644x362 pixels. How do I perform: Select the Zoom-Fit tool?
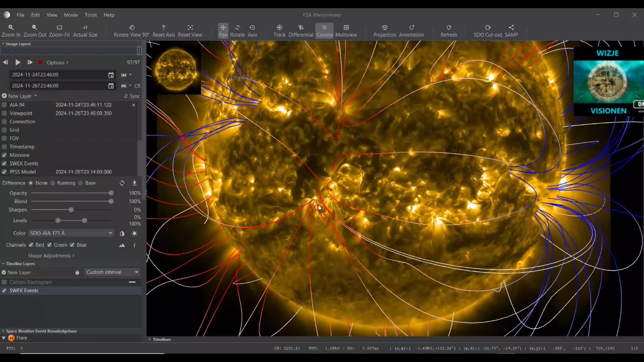(x=59, y=31)
